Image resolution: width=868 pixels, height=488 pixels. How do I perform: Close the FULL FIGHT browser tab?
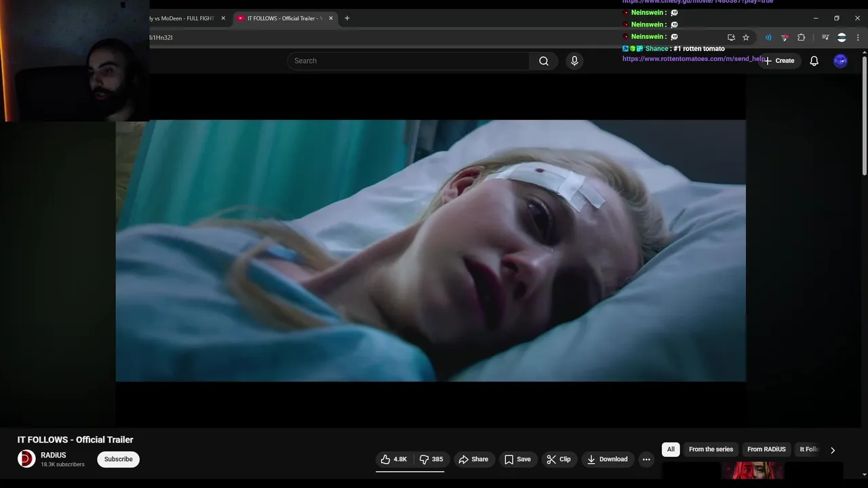tap(223, 18)
